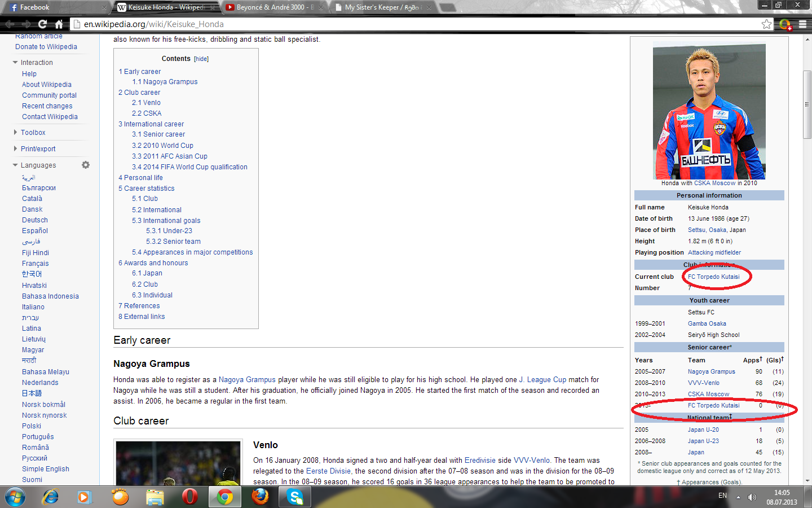Open Deutsch language version
This screenshot has height=508, width=812.
coord(35,220)
